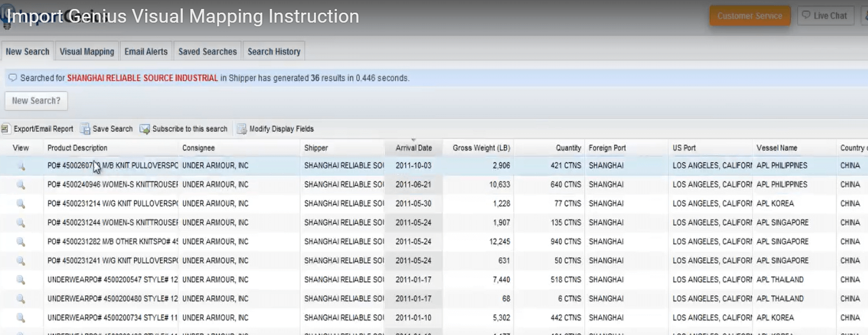The image size is (868, 335).
Task: View details of the 6 CTNS shipment
Action: tap(21, 299)
